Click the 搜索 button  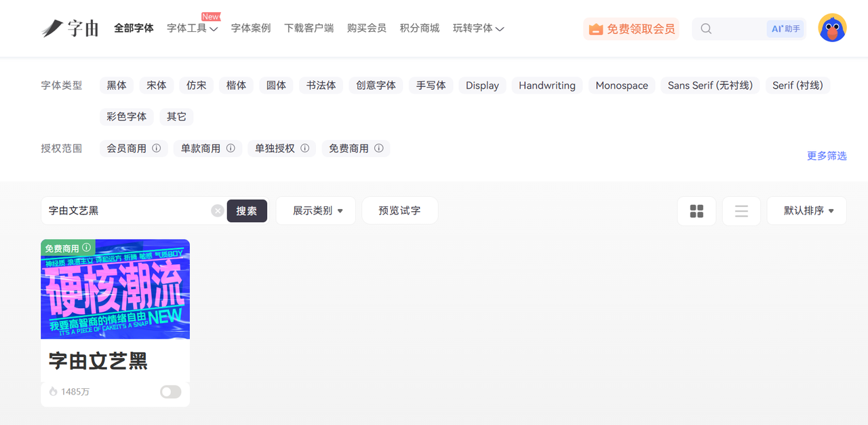pyautogui.click(x=247, y=210)
